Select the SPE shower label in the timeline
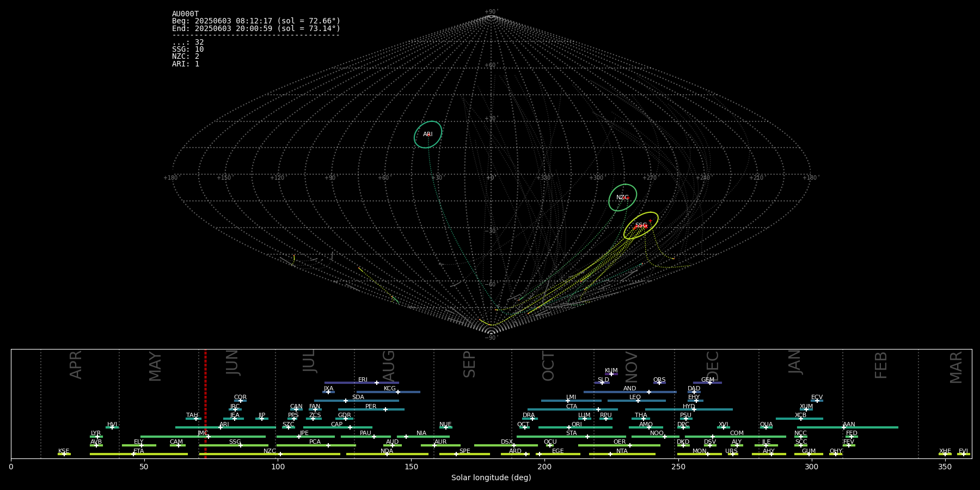Viewport: 980px width, 490px height. 464,451
